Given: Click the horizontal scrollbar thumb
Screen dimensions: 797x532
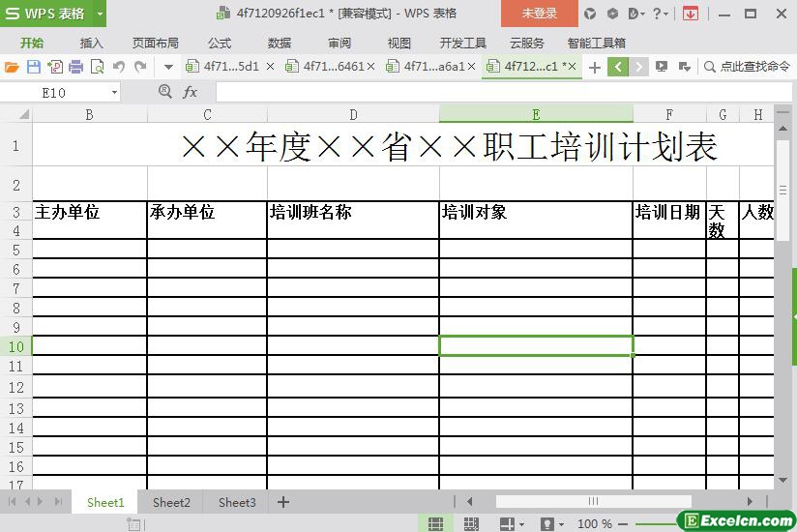Looking at the screenshot, I should click(593, 501).
